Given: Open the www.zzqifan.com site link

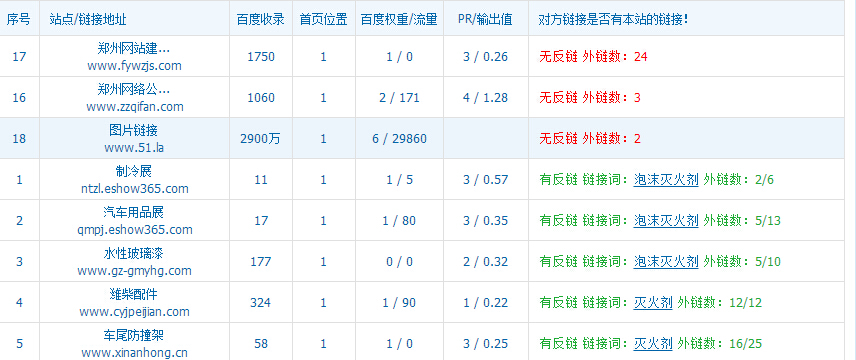Looking at the screenshot, I should point(134,107).
